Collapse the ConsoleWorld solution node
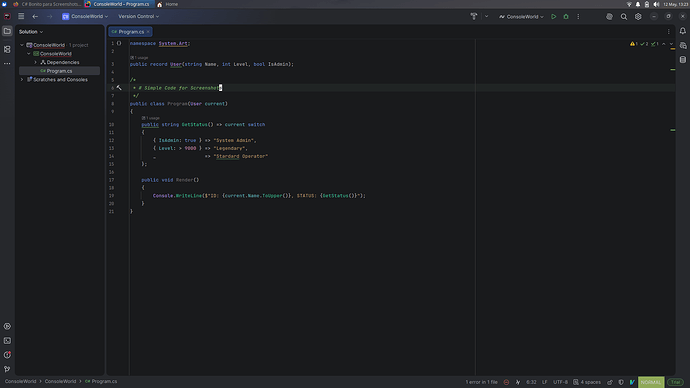 (x=22, y=45)
